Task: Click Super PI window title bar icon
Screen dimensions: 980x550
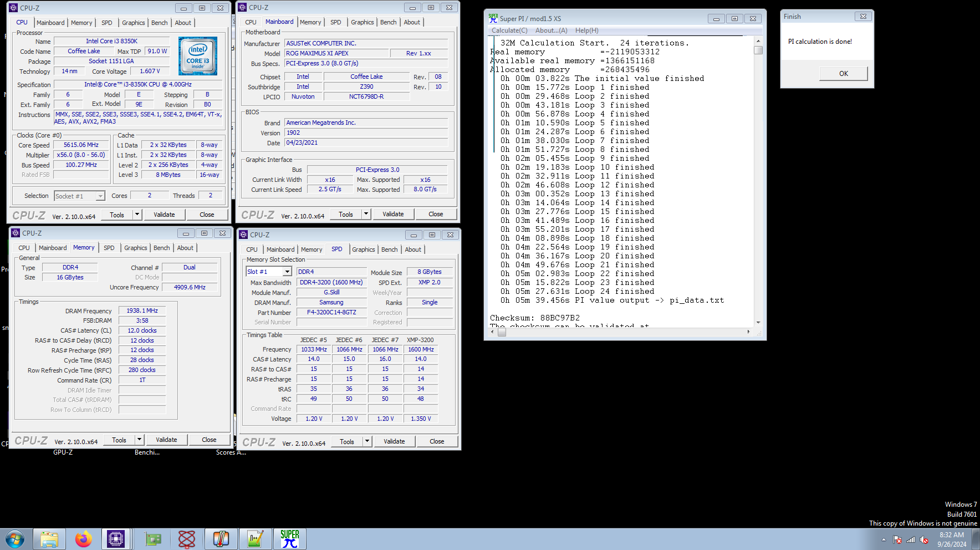Action: pyautogui.click(x=493, y=18)
